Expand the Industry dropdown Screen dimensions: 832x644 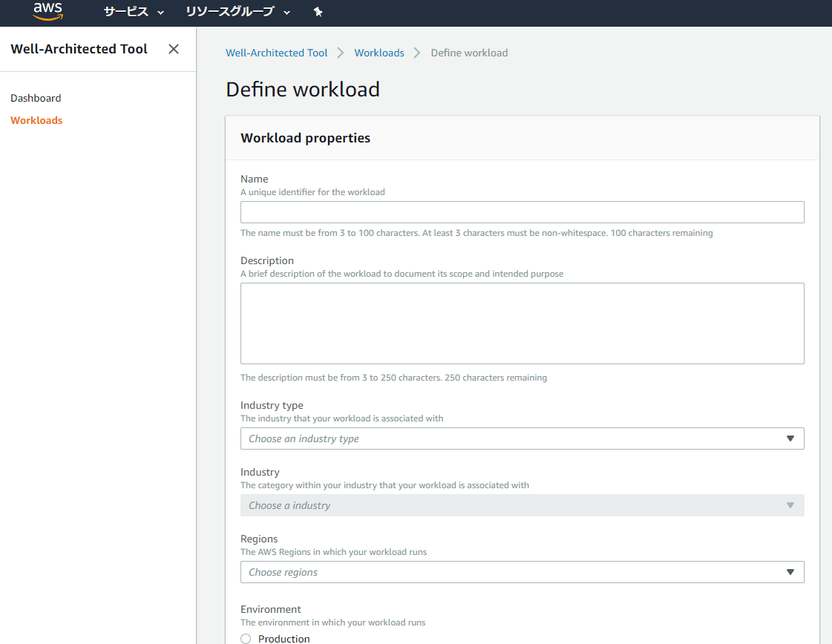(x=522, y=505)
